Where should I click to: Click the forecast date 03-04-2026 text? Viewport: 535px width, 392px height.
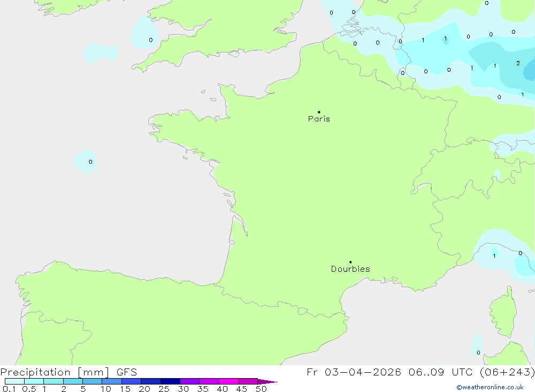(363, 372)
